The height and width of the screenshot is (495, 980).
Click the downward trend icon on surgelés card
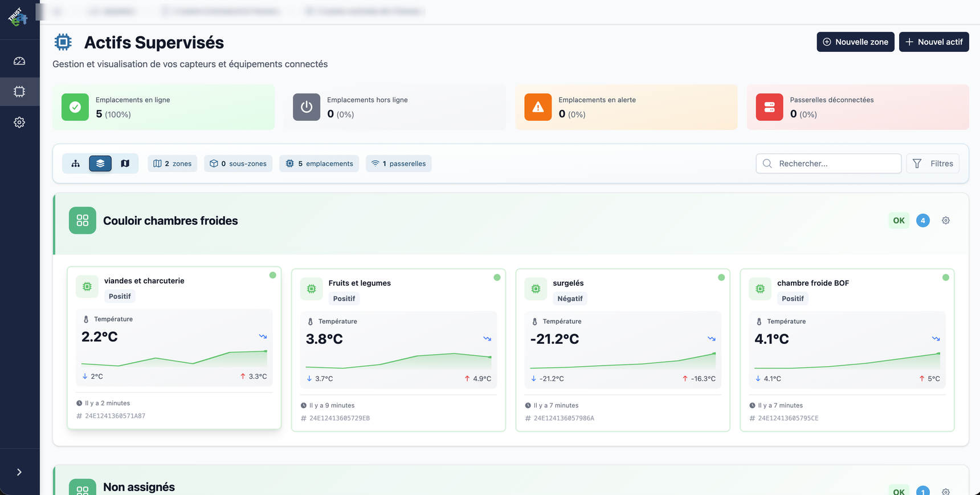click(x=712, y=339)
